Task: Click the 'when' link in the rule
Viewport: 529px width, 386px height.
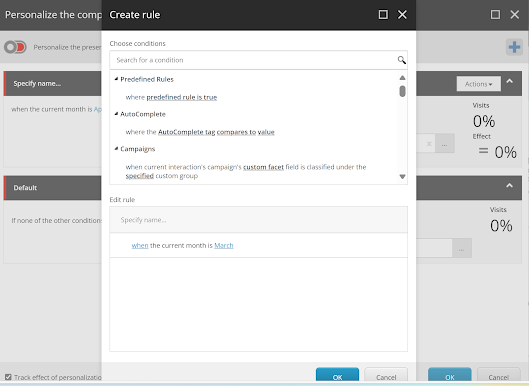Action: pos(140,245)
